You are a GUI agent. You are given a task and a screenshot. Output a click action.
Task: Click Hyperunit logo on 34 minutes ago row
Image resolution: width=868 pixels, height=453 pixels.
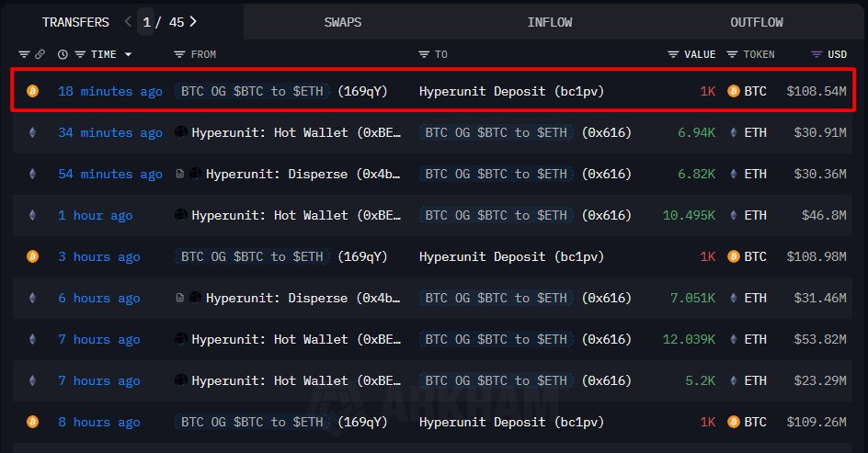pos(180,132)
